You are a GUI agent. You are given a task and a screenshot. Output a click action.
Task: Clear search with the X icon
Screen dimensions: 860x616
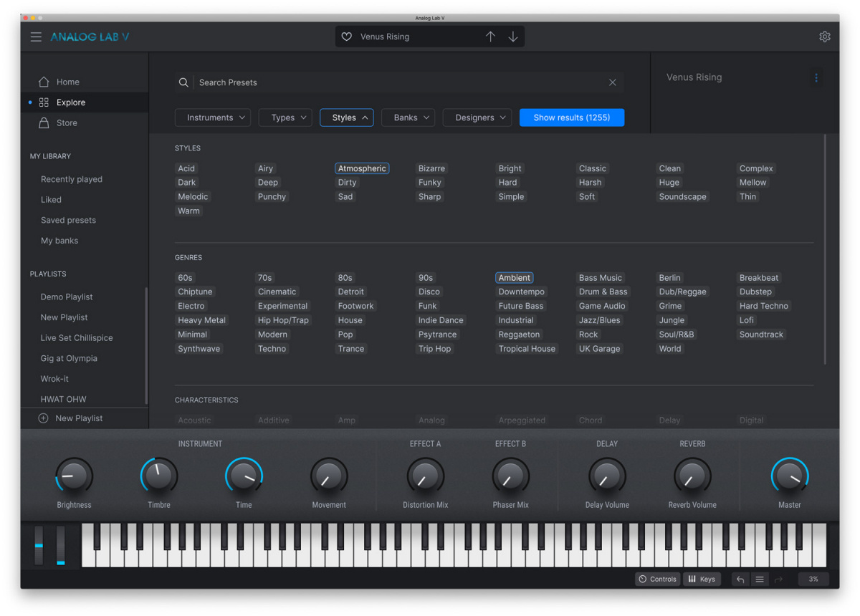(613, 82)
